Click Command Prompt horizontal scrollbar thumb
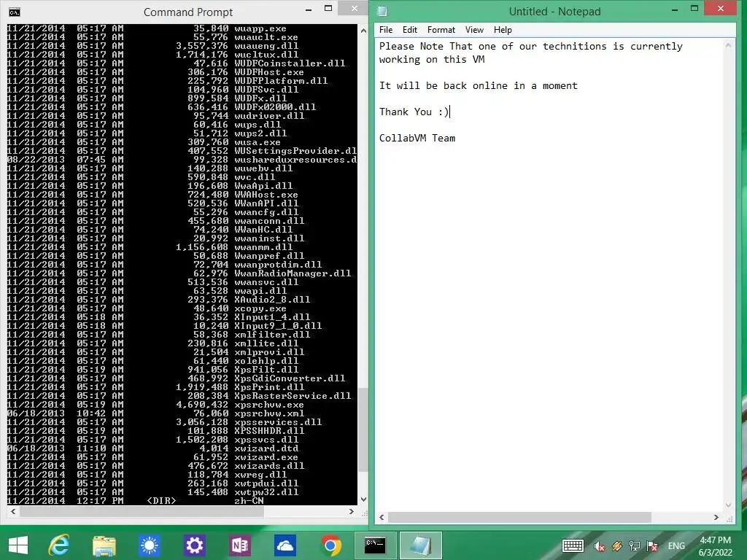Image resolution: width=747 pixels, height=560 pixels. 142,511
